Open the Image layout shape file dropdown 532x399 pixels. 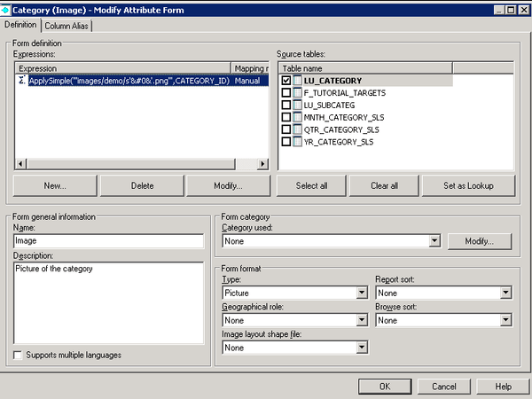coord(362,347)
